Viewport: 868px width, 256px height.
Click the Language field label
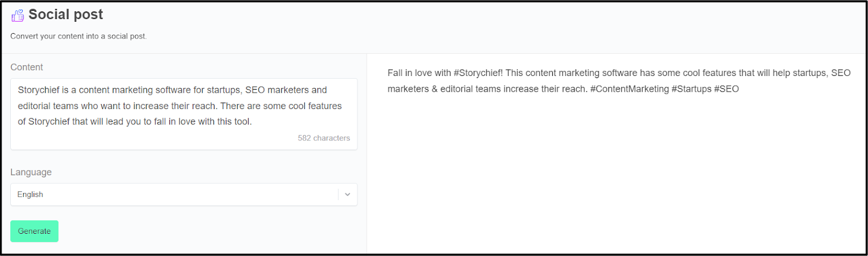31,172
